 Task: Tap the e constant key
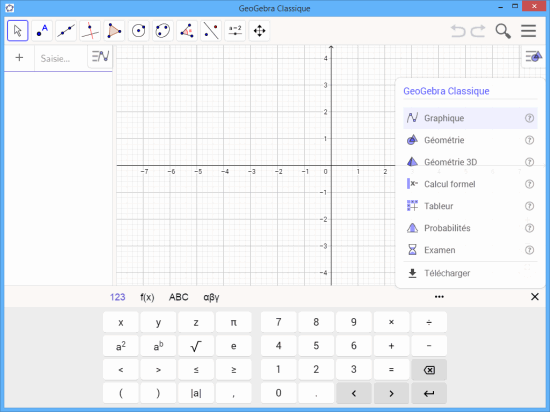[234, 346]
